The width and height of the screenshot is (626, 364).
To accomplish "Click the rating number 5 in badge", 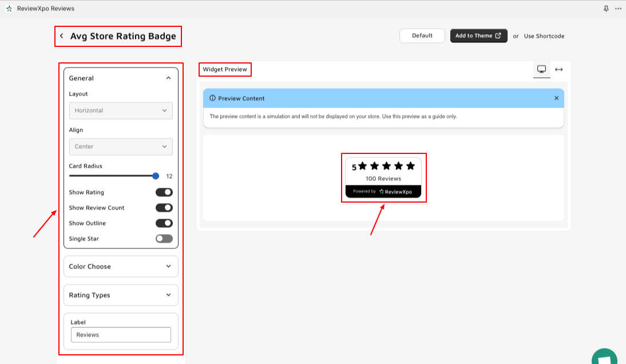I will point(354,167).
